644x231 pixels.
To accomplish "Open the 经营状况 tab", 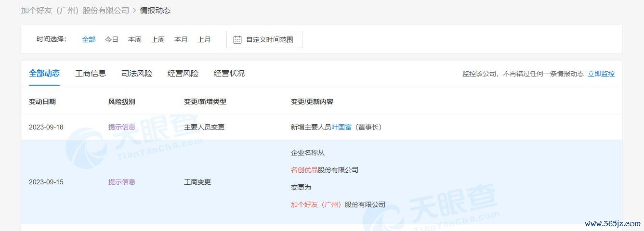I will (x=229, y=73).
